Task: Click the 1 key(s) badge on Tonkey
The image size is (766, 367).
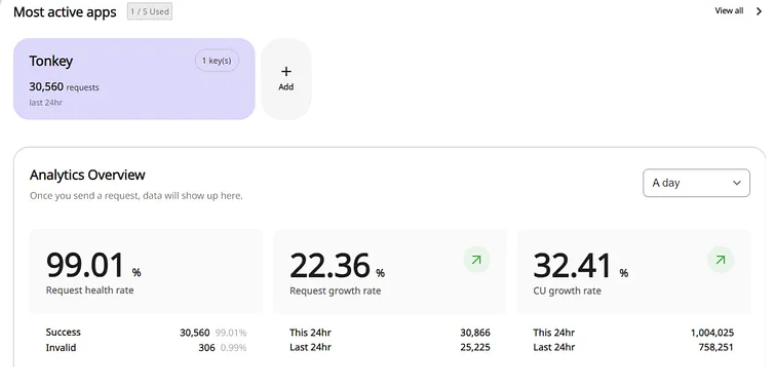Action: 217,61
